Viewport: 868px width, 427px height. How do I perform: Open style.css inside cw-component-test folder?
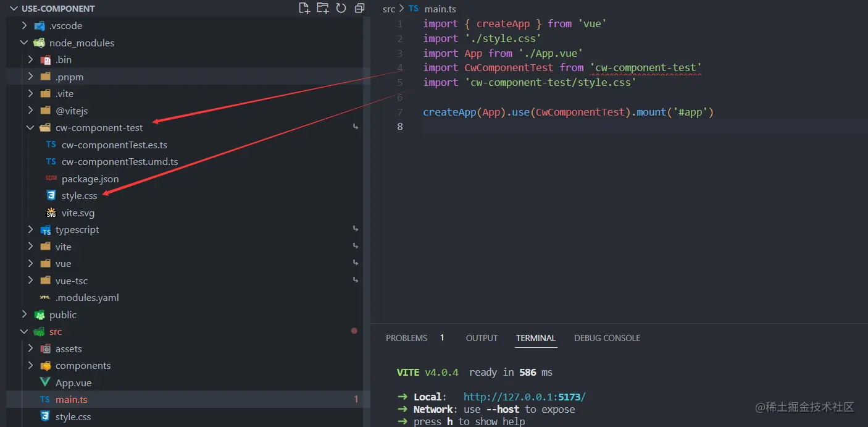tap(80, 196)
